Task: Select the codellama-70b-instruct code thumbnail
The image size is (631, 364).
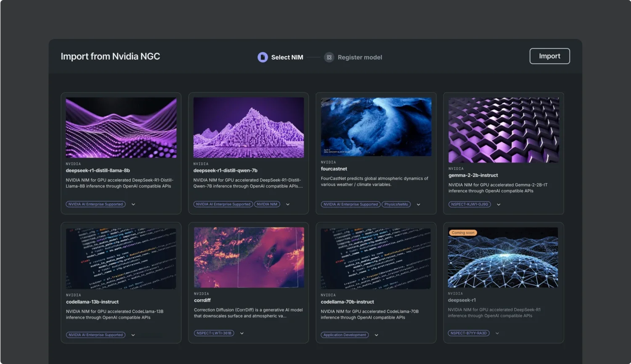Action: click(376, 258)
